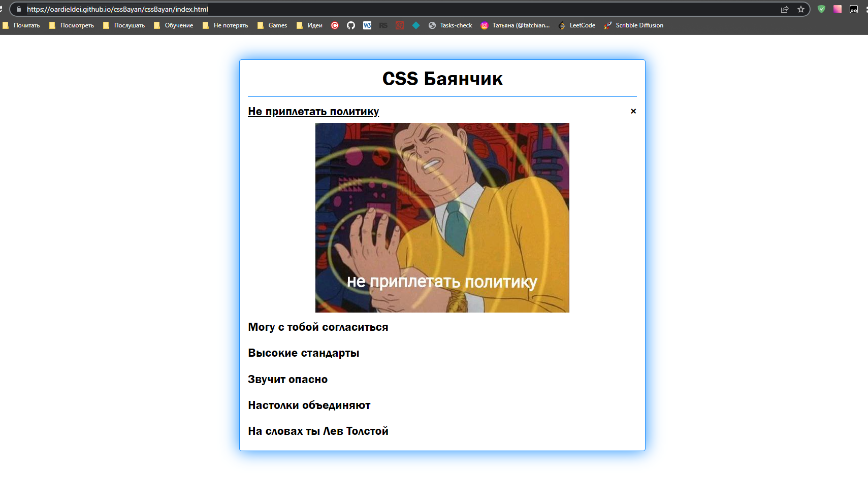Expand 'На словах ты Лев Толстой' item
The height and width of the screenshot is (479, 868).
tap(318, 431)
